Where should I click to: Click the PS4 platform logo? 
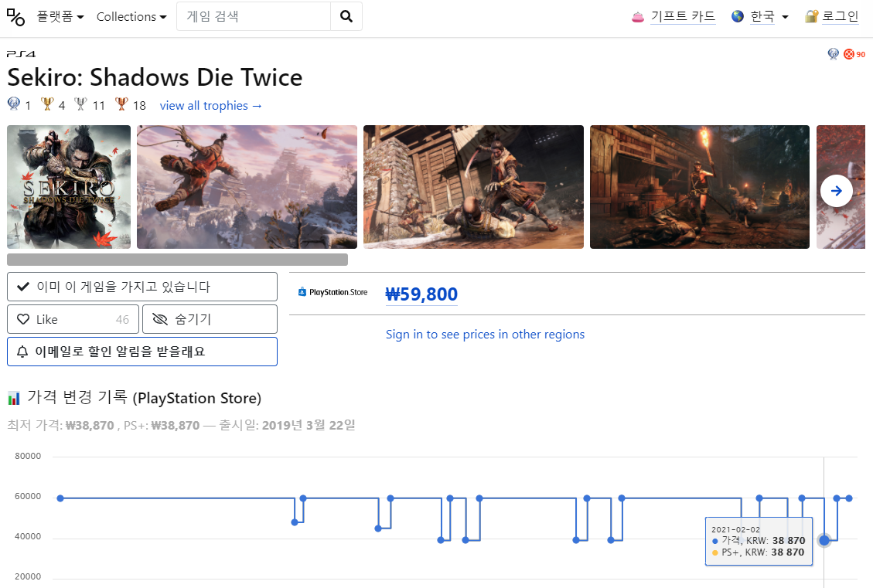(x=21, y=54)
